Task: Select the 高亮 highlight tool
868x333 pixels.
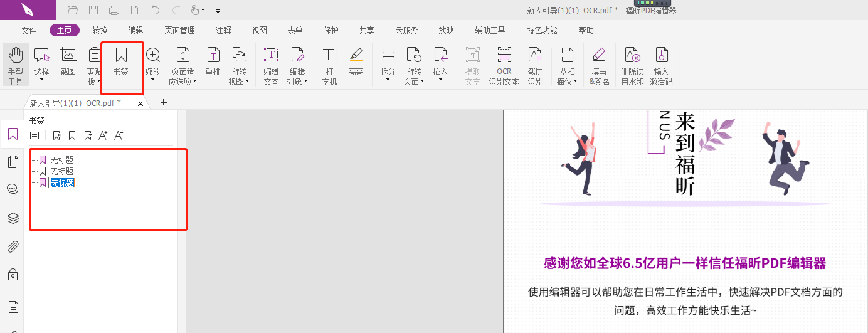Action: (356, 62)
